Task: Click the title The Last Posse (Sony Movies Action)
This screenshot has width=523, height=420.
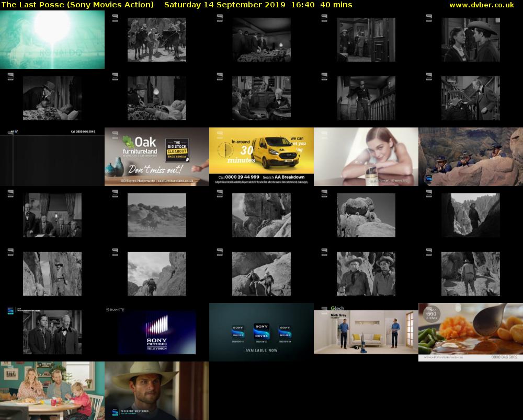Action: pyautogui.click(x=77, y=5)
